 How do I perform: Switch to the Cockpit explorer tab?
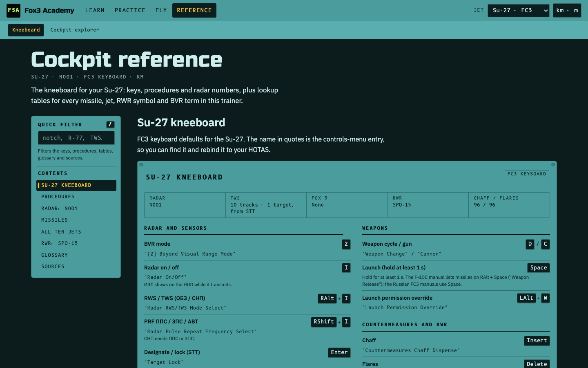pos(75,30)
